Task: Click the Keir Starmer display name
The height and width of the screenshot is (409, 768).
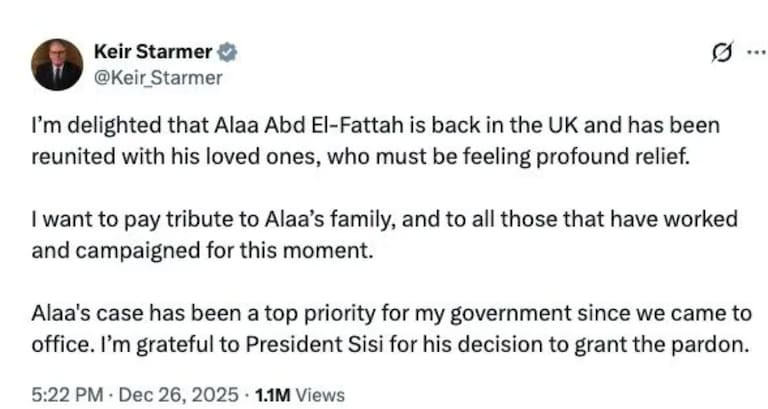Action: (153, 51)
